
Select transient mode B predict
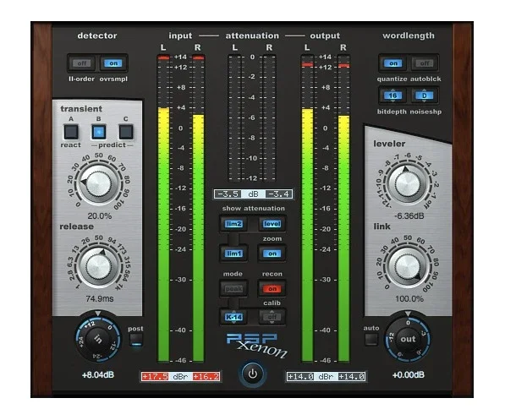coord(99,132)
